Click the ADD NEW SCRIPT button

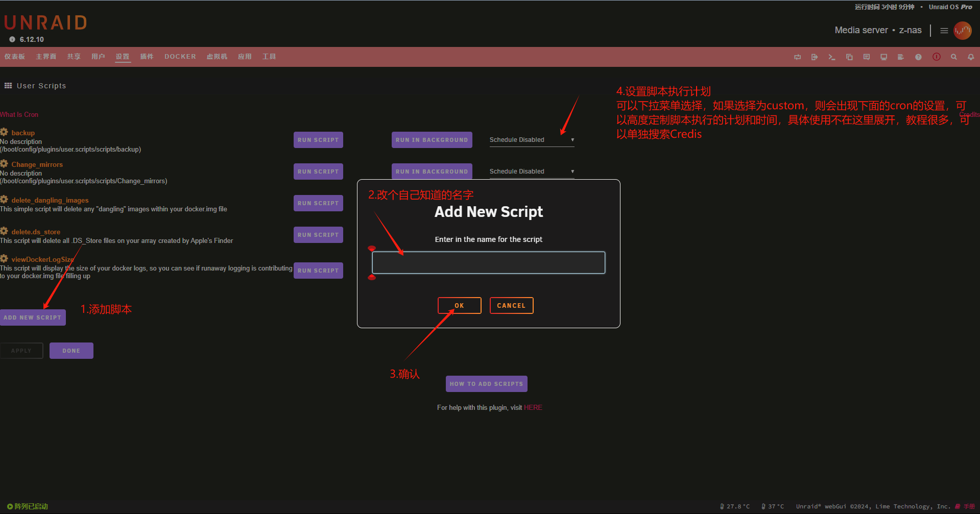pos(33,317)
